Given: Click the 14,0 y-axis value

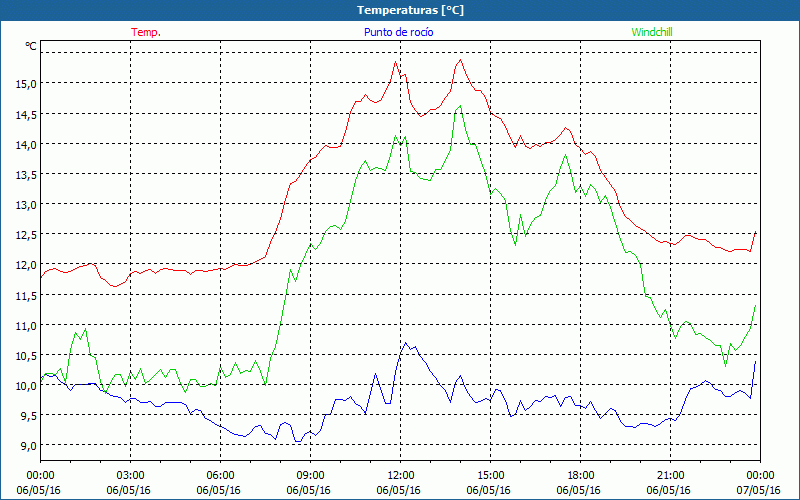Looking at the screenshot, I should pos(27,144).
